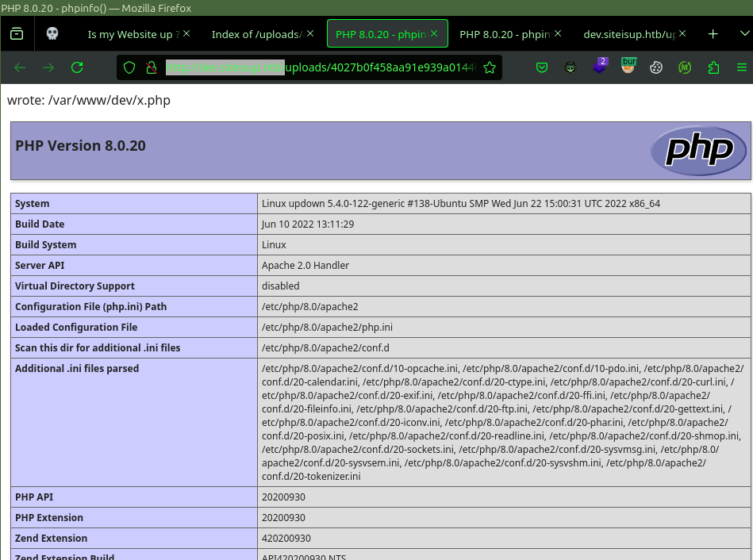Viewport: 753px width, 560px height.
Task: Click the 'disabled' value
Action: tap(280, 286)
